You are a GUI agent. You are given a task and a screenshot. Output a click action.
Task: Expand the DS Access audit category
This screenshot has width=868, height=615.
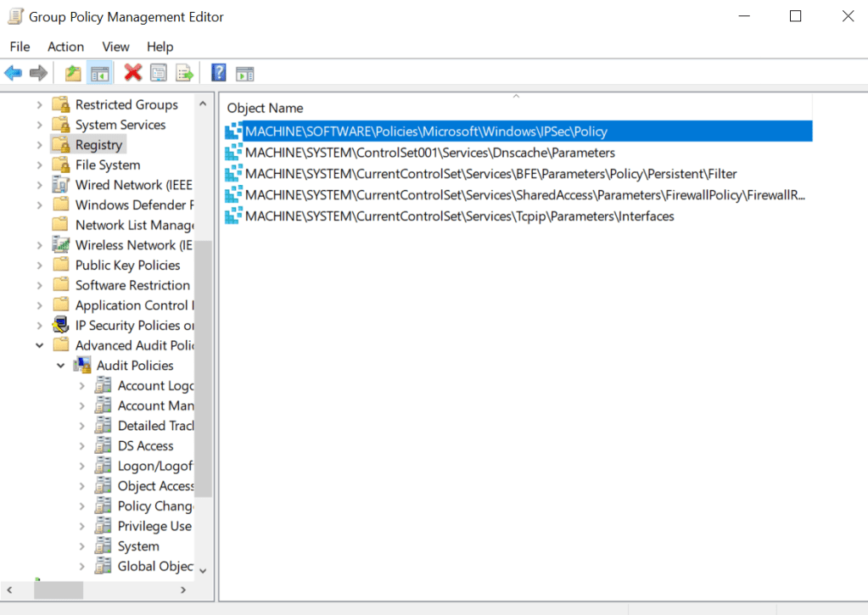tap(81, 446)
